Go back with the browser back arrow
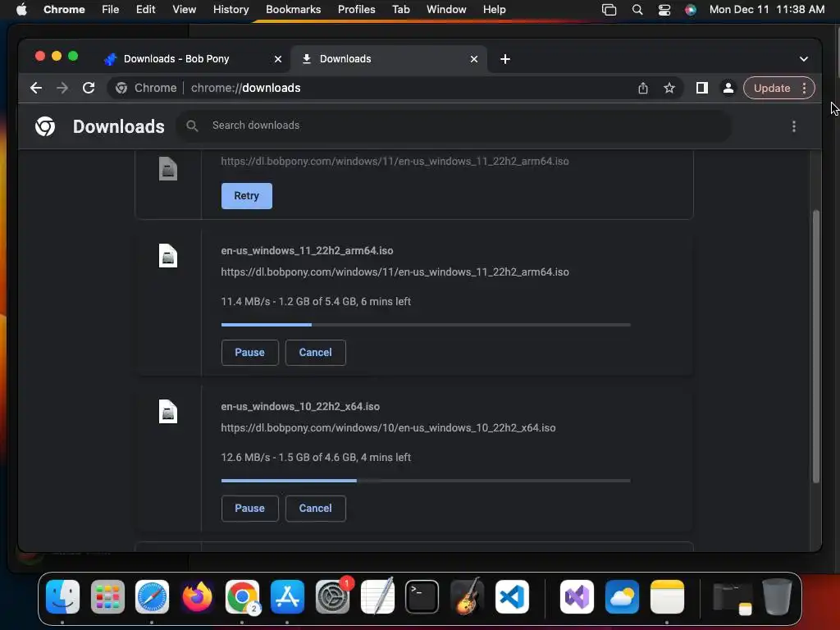This screenshot has height=630, width=840. (36, 88)
